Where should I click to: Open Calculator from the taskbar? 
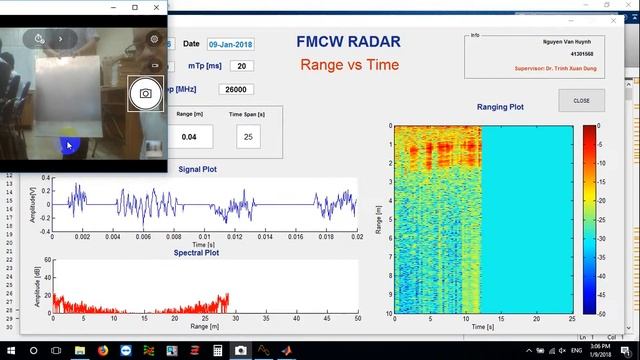[218, 351]
